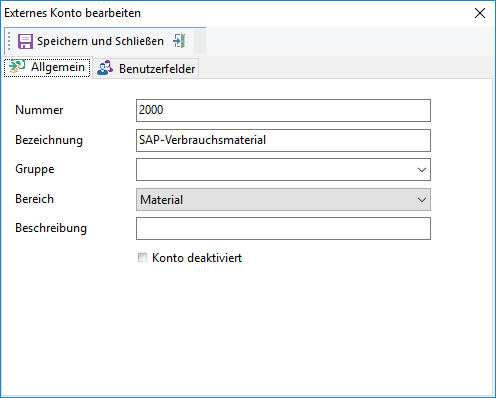This screenshot has height=398, width=496.
Task: Click the Beschreibung input field
Action: (x=283, y=229)
